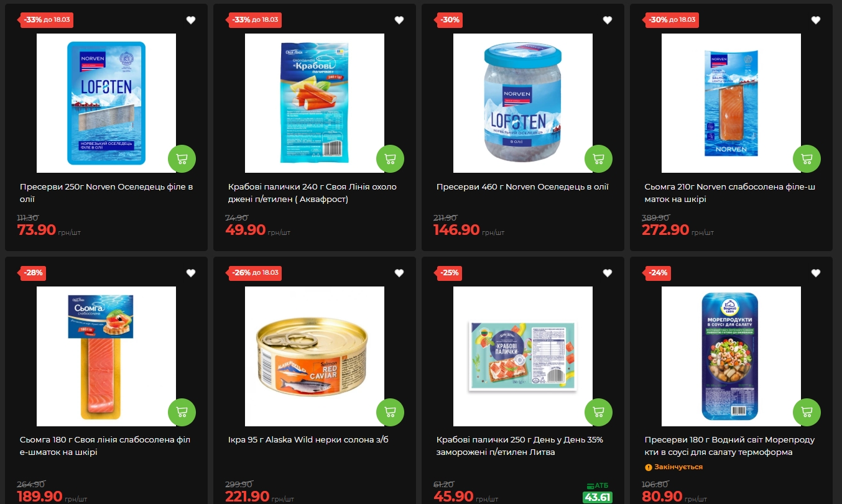
Task: Favorite the Водний світ Морепродукти item
Action: tap(816, 273)
